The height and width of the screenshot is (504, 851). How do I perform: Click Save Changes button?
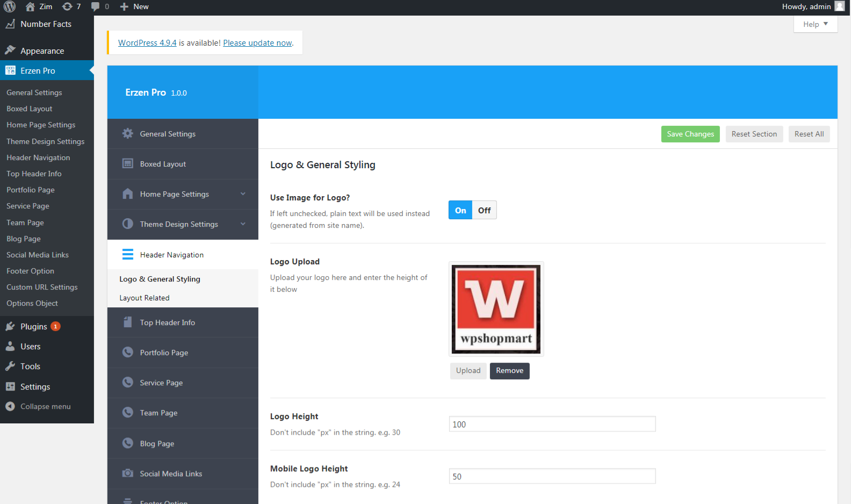[690, 134]
